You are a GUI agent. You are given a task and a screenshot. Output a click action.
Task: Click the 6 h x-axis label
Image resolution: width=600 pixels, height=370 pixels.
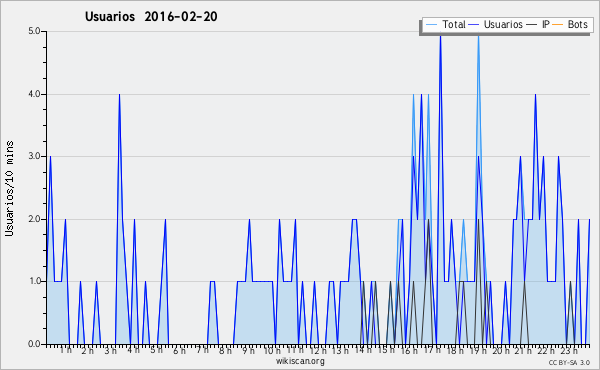pyautogui.click(x=179, y=350)
